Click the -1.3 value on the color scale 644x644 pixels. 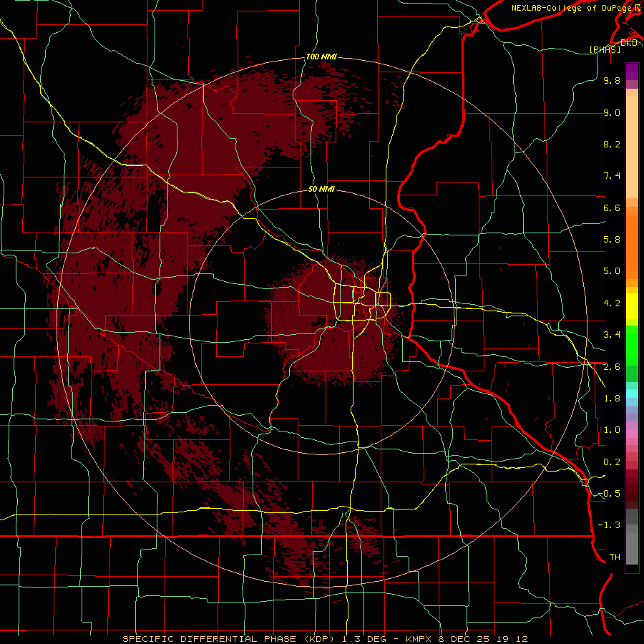tap(609, 525)
